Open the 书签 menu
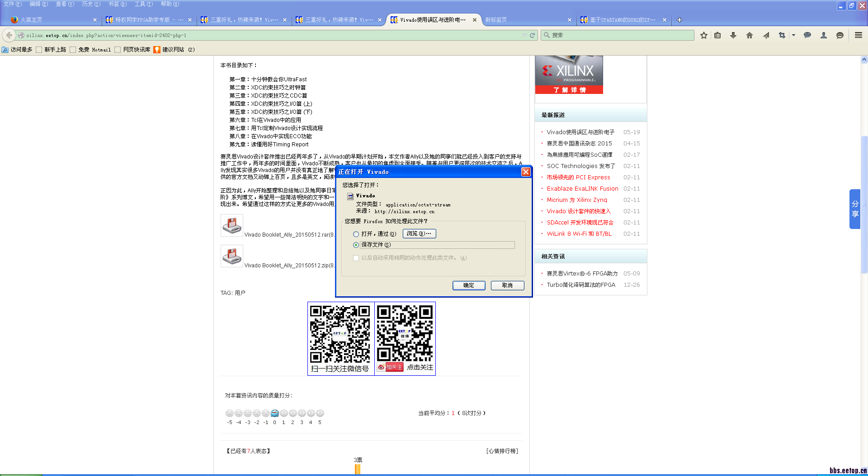The height and width of the screenshot is (476, 868). [117, 4]
